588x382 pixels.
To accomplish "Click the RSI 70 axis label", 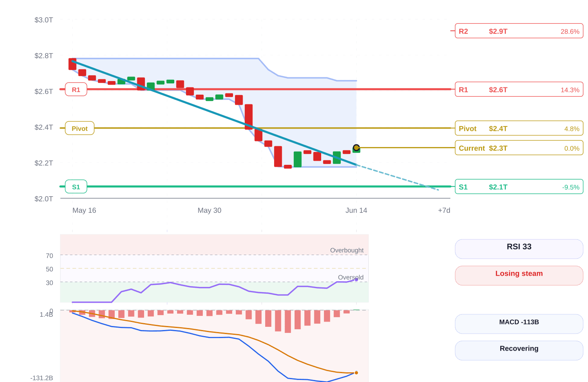I will pyautogui.click(x=50, y=255).
